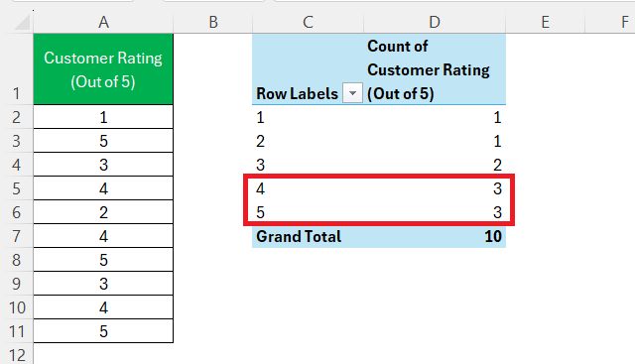Screen dimensions: 635x364
Task: Select count cell for rating 2
Action: [435, 141]
